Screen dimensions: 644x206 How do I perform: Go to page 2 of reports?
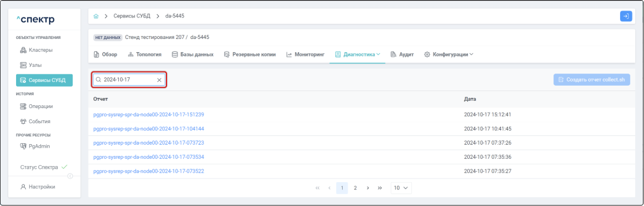tap(355, 188)
